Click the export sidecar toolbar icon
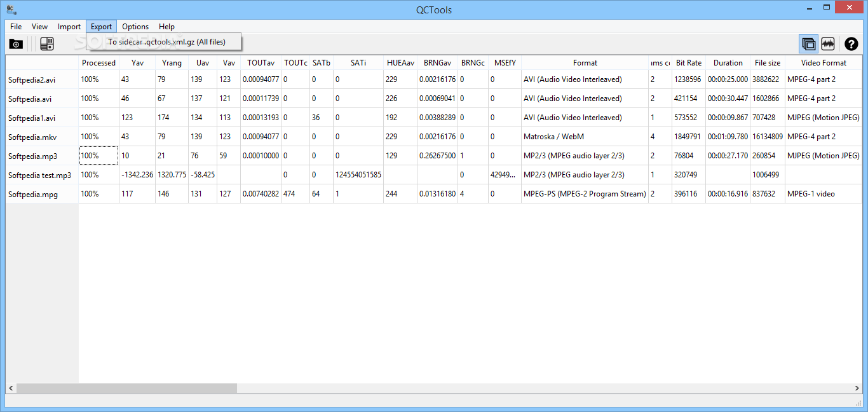 pyautogui.click(x=46, y=44)
